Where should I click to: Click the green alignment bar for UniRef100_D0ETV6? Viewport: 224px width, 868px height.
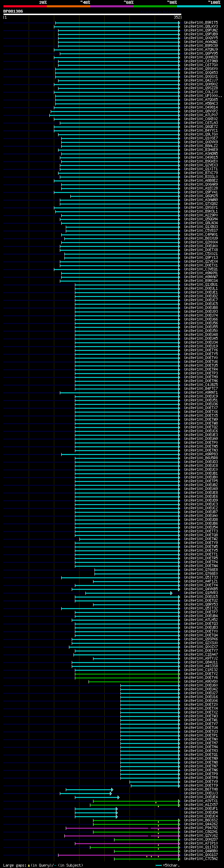pyautogui.click(x=127, y=677)
